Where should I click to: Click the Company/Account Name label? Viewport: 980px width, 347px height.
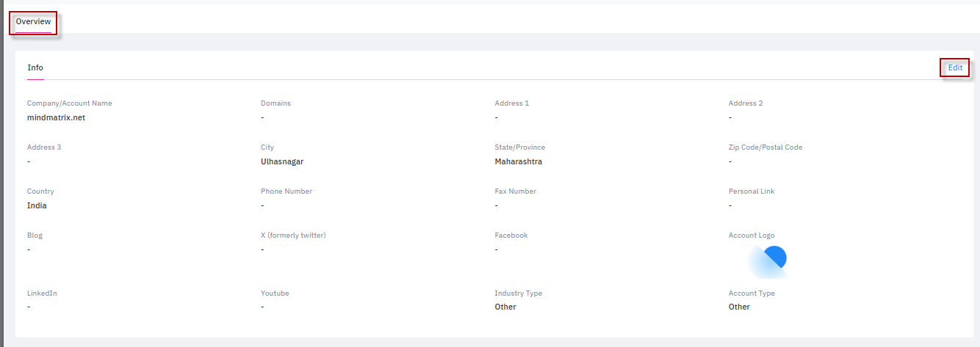tap(69, 103)
